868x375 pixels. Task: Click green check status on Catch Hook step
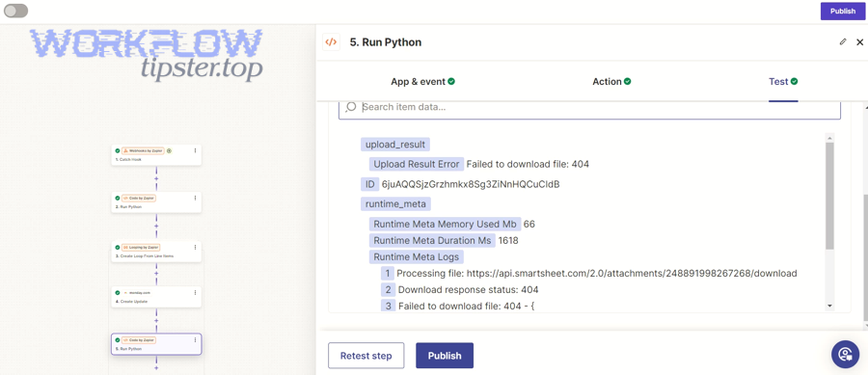coord(118,150)
